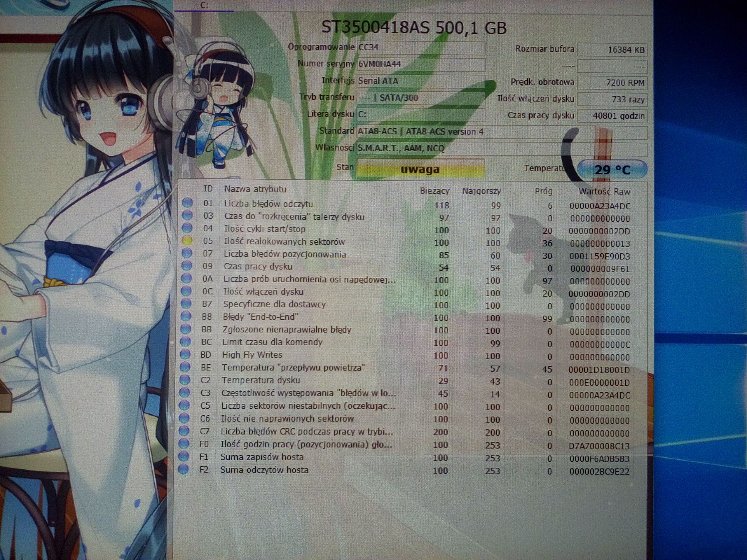Click the status orb beside attribute 03

click(187, 215)
